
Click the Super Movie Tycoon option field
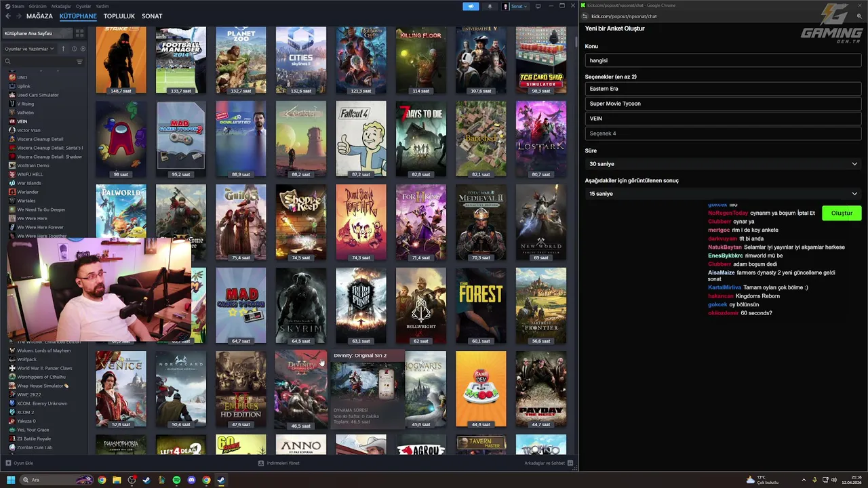coord(723,104)
